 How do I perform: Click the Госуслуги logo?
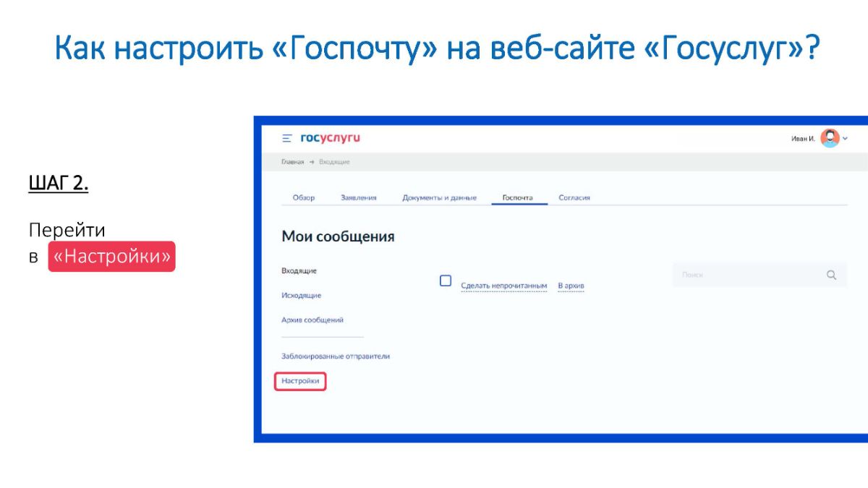tap(330, 138)
